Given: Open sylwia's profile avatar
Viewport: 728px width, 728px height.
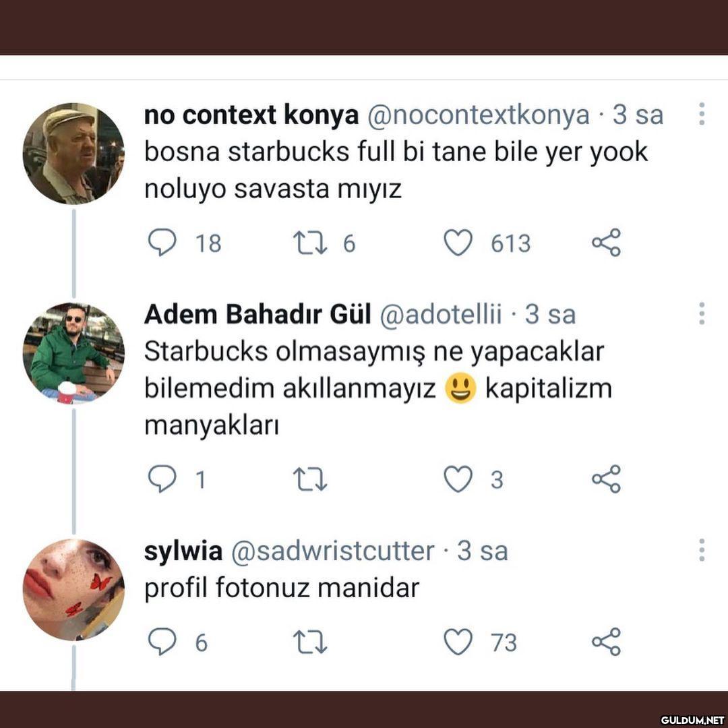Looking at the screenshot, I should pyautogui.click(x=73, y=589).
